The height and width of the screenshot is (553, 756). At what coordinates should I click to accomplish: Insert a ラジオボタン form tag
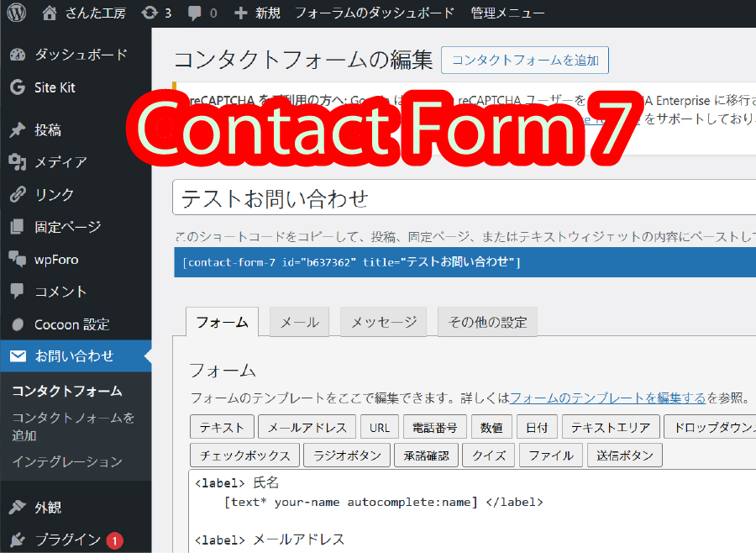tap(347, 455)
